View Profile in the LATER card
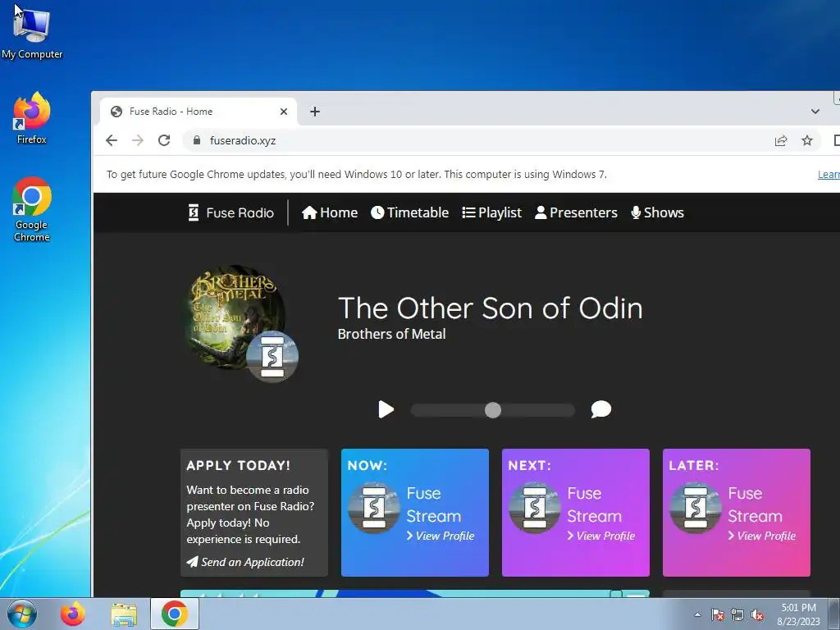Screen dimensions: 840x630 click(x=762, y=536)
